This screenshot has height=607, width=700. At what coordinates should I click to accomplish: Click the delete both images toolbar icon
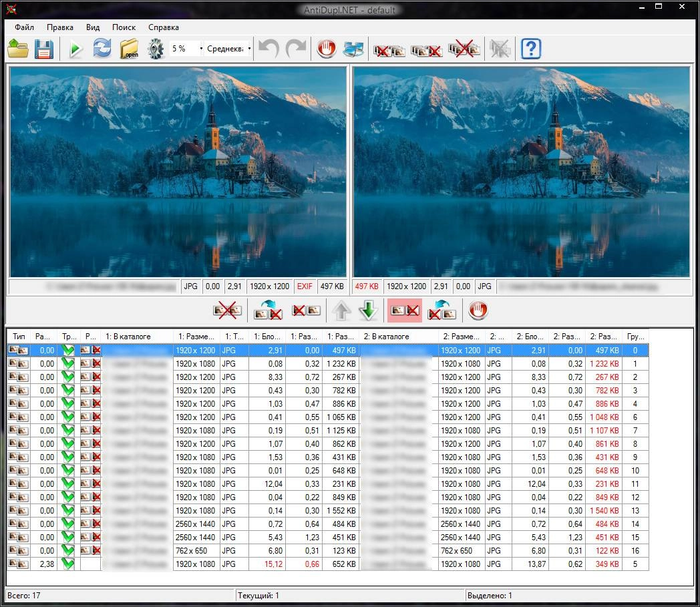pos(464,49)
